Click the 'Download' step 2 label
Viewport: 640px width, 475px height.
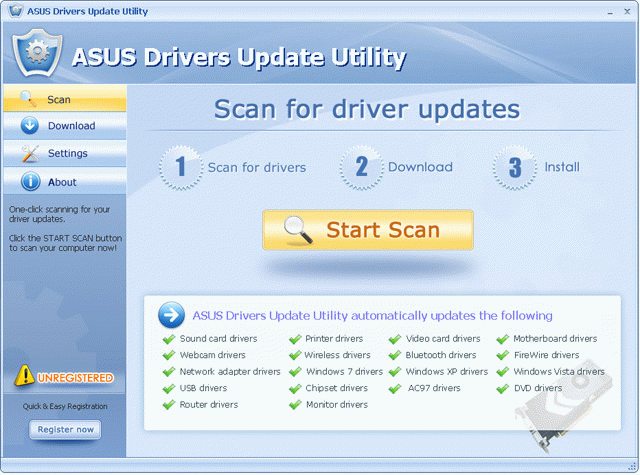tap(420, 167)
